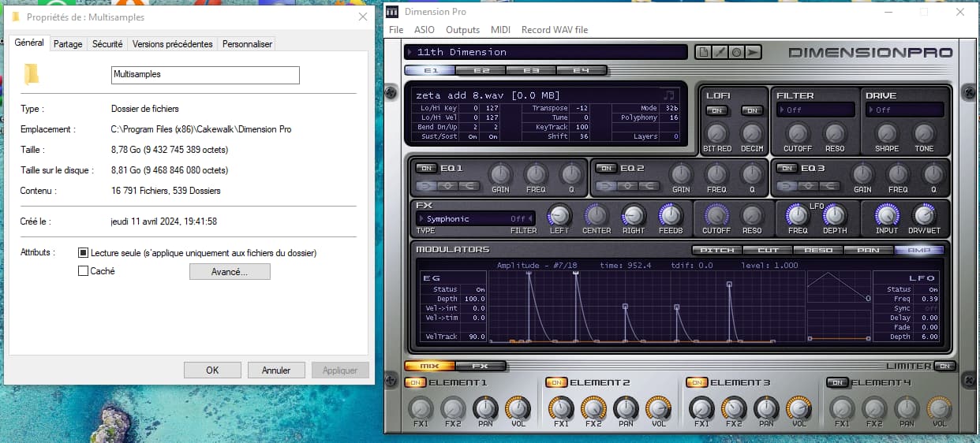Click the LFO triangle waveform display

pos(839,288)
